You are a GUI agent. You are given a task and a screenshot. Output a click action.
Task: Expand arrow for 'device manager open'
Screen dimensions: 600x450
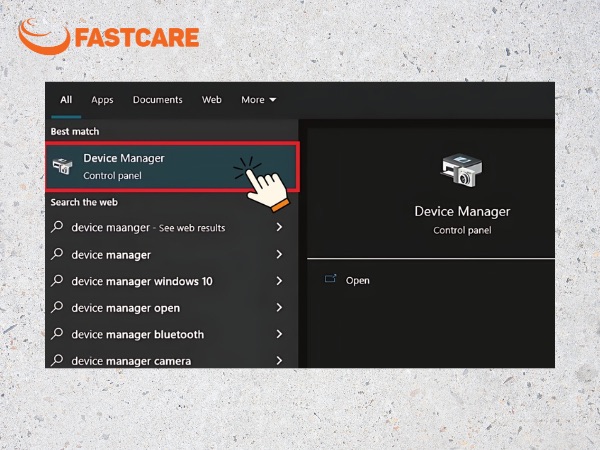279,308
